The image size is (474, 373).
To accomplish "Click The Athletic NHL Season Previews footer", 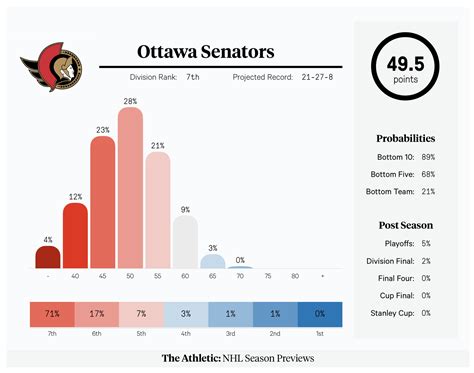I will [x=238, y=358].
